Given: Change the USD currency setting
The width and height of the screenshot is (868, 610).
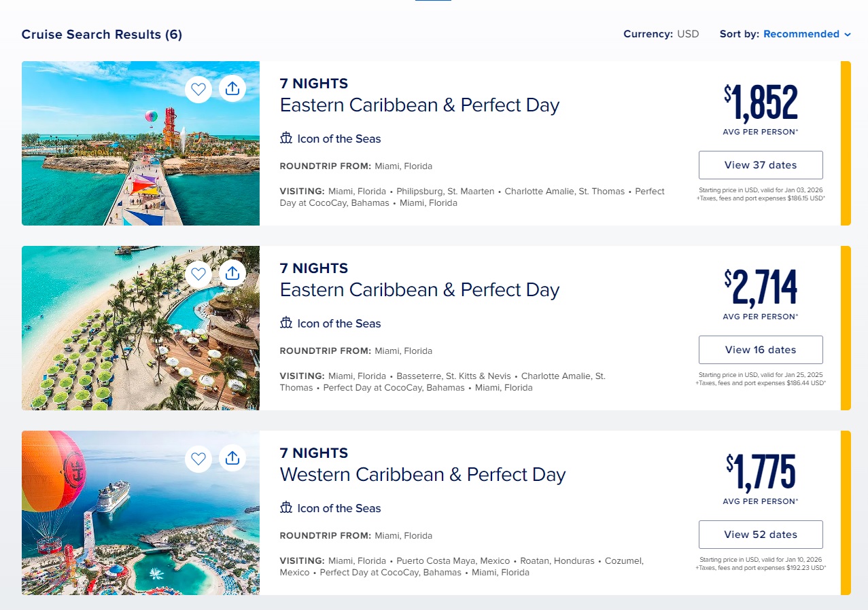Looking at the screenshot, I should [x=687, y=34].
